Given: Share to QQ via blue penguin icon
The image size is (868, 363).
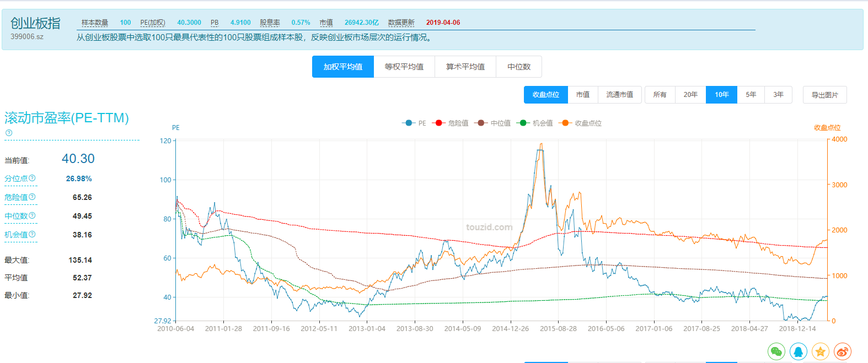Looking at the screenshot, I should point(799,351).
